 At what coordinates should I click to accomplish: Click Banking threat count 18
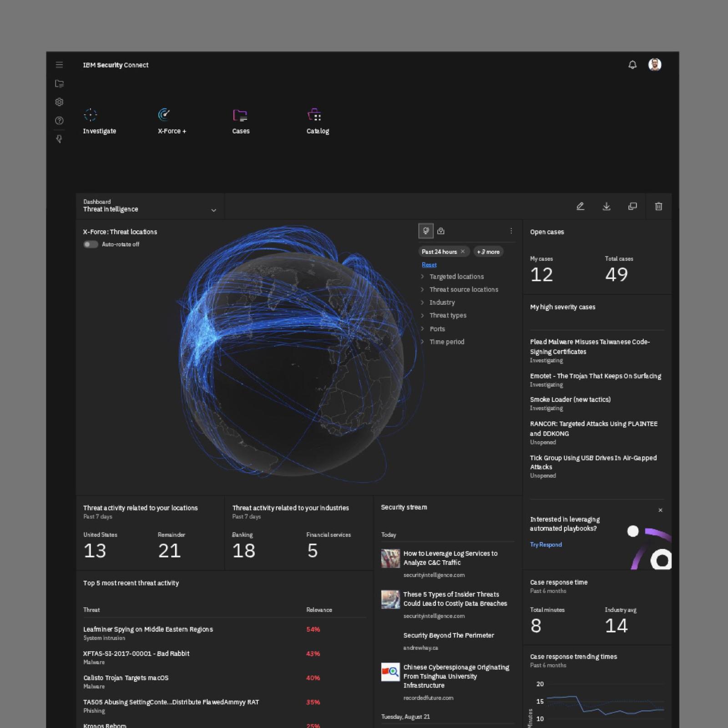[243, 551]
